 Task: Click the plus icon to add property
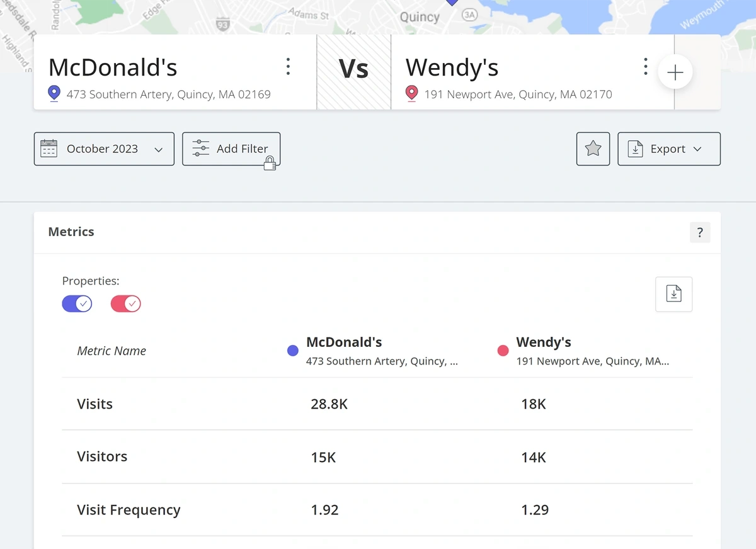675,73
